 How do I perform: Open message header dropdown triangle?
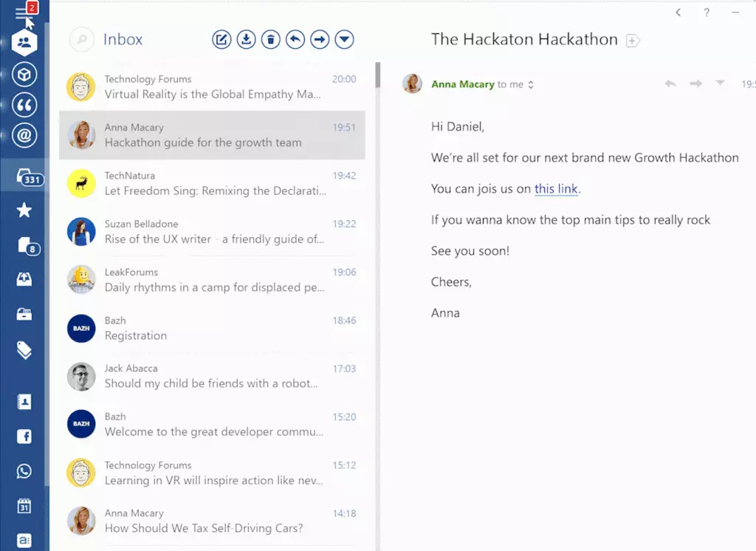[x=720, y=83]
